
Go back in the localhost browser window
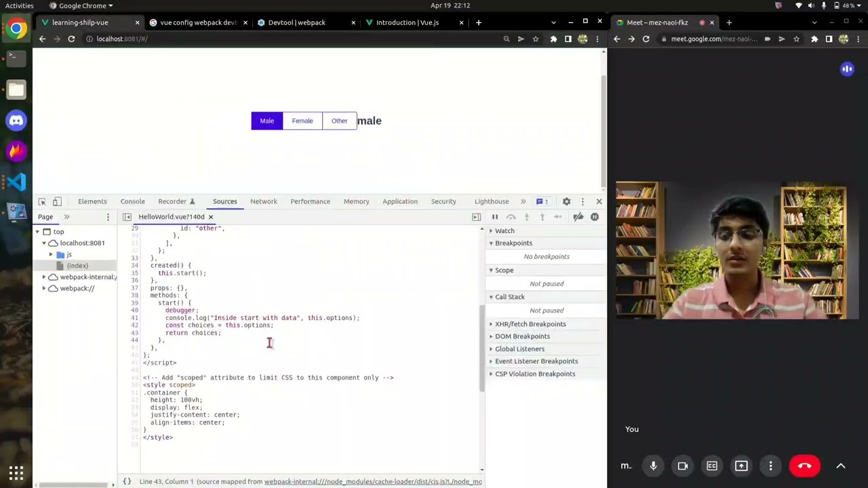point(42,39)
